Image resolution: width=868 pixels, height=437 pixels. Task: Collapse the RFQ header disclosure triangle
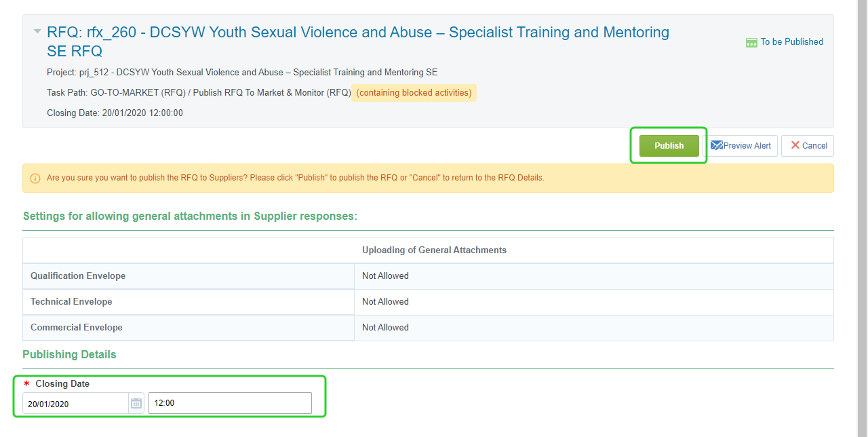[x=37, y=31]
